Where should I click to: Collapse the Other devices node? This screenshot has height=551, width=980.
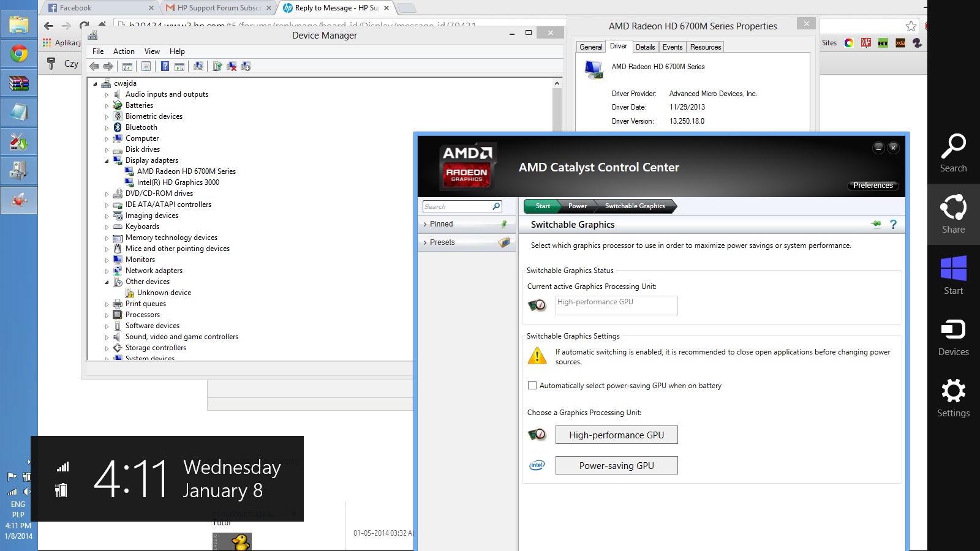point(107,282)
